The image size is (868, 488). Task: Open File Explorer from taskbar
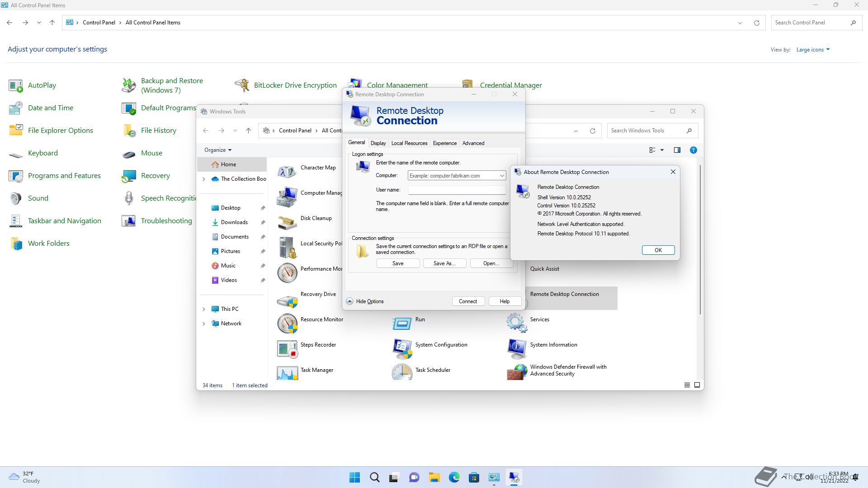[x=434, y=477]
